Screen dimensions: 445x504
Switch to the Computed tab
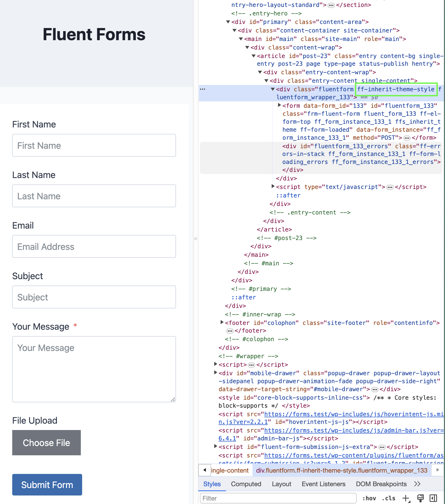(246, 484)
